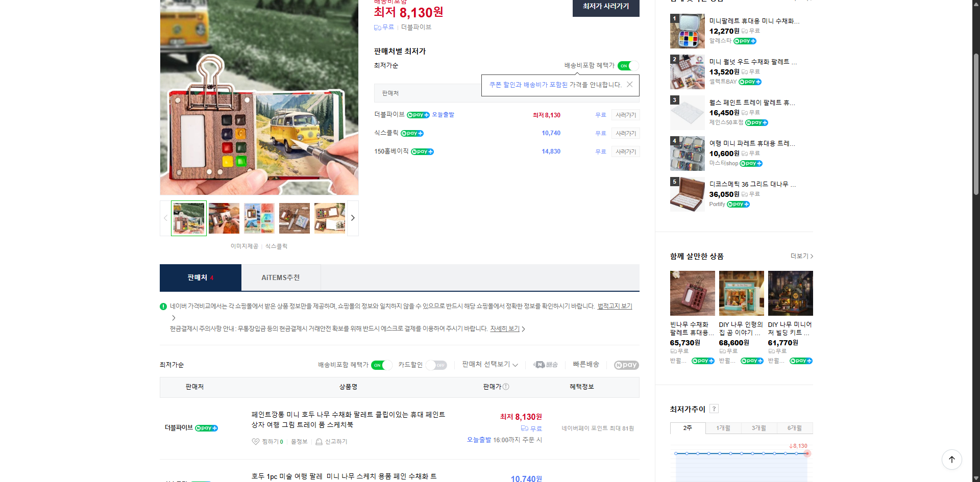Screen dimensions: 980x482
Task: Turn off 배송비포함 혜택가 in the listing filter bar
Action: (x=381, y=365)
